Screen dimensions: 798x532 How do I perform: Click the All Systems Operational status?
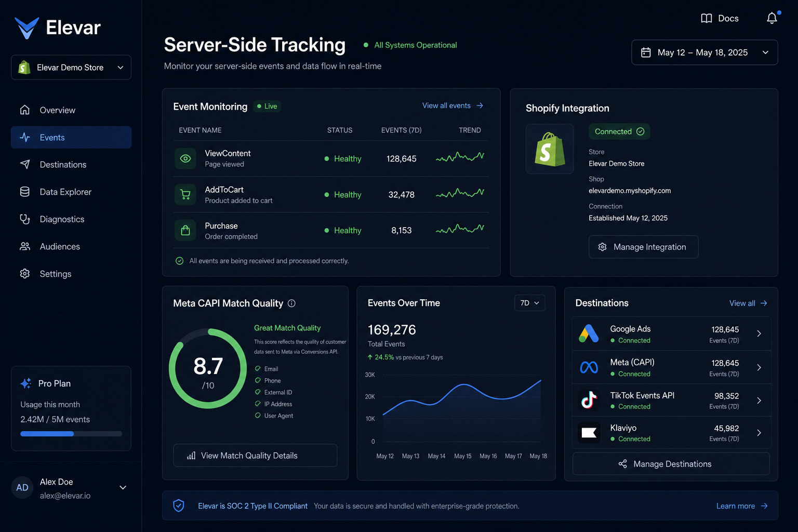pos(410,45)
